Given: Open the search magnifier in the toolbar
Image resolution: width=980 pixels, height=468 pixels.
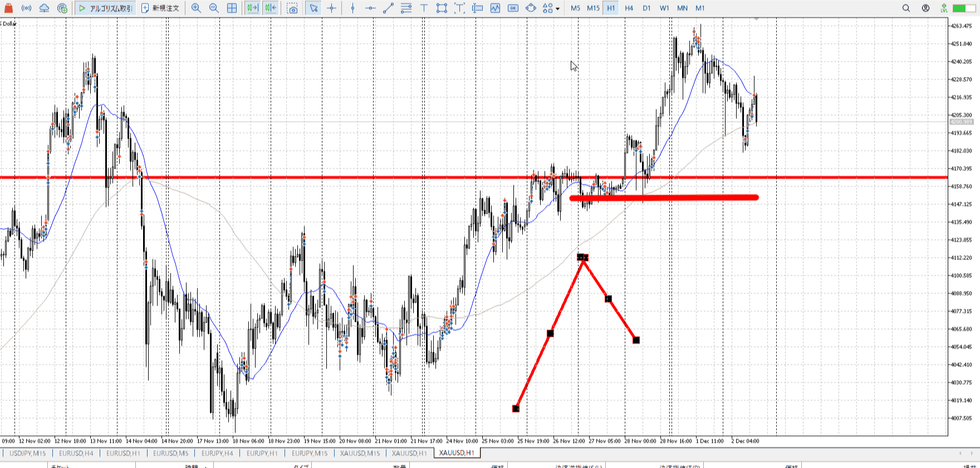Looking at the screenshot, I should tap(906, 8).
